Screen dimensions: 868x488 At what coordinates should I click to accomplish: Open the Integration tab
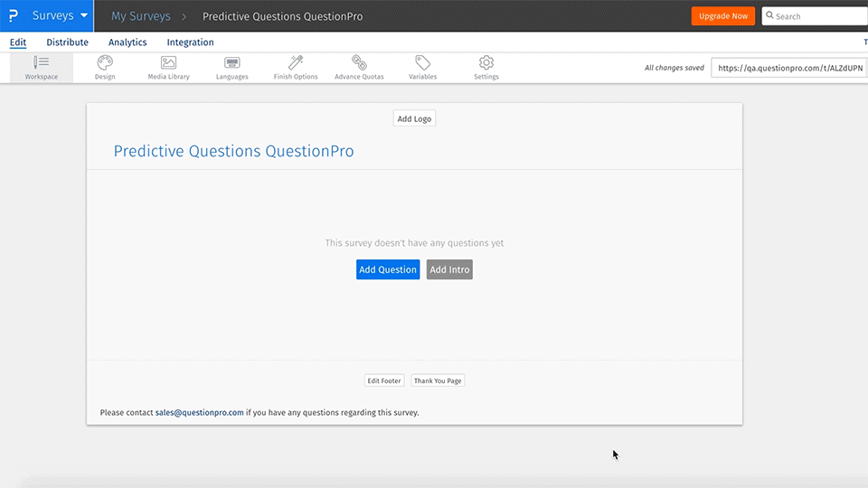[x=190, y=42]
